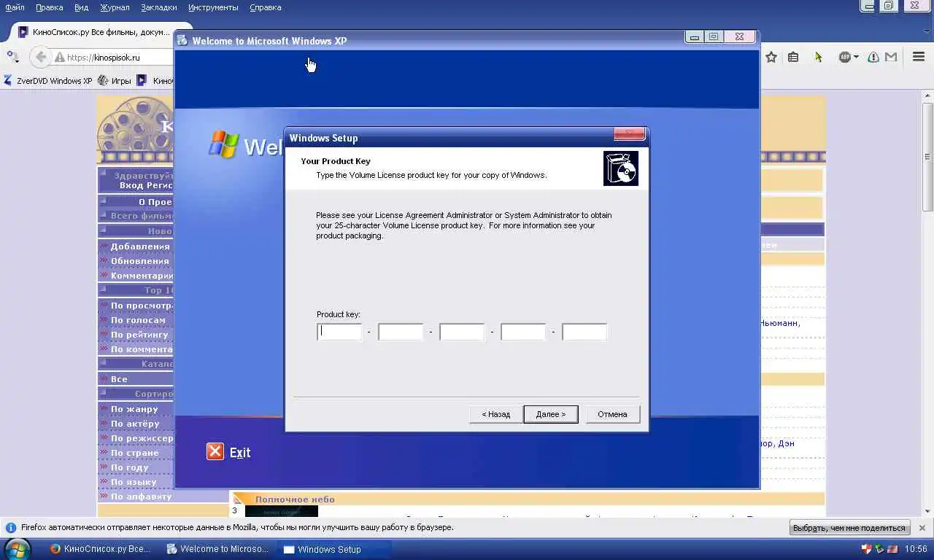The height and width of the screenshot is (560, 934).
Task: Open the Все catalog link
Action: point(119,379)
